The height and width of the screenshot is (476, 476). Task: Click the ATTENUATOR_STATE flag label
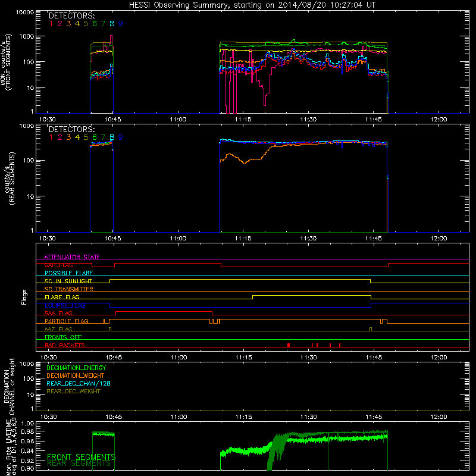[72, 257]
